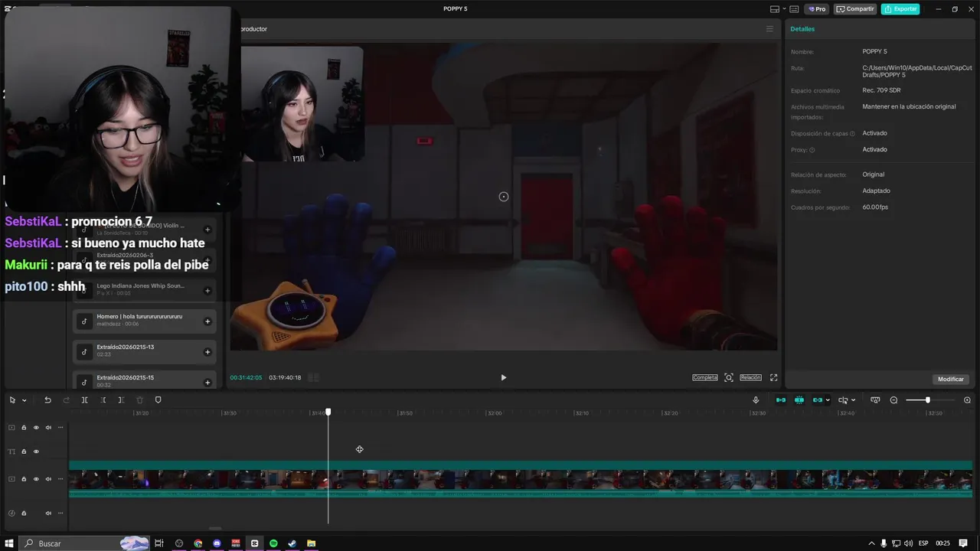Click the 32:00 mark on timeline ruler
Image resolution: width=980 pixels, height=551 pixels.
495,413
